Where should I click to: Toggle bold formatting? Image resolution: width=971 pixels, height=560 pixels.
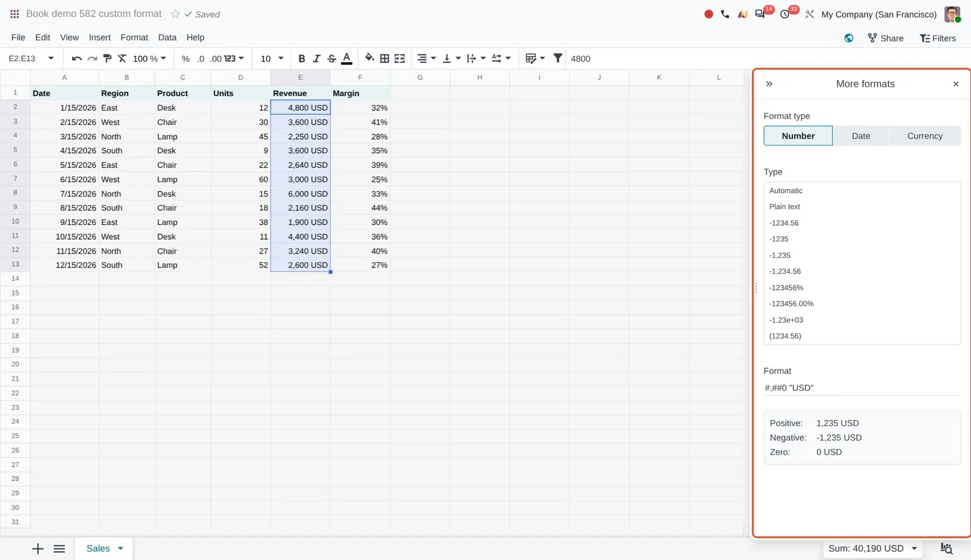point(302,58)
